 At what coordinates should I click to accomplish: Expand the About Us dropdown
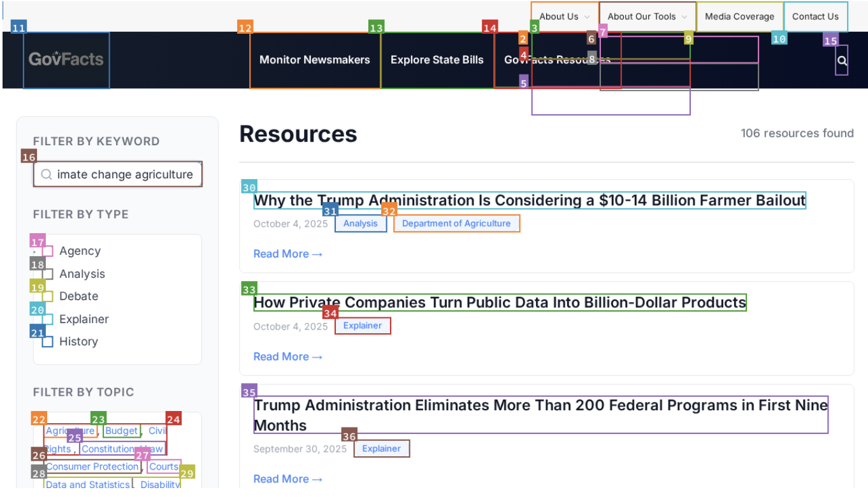[564, 17]
